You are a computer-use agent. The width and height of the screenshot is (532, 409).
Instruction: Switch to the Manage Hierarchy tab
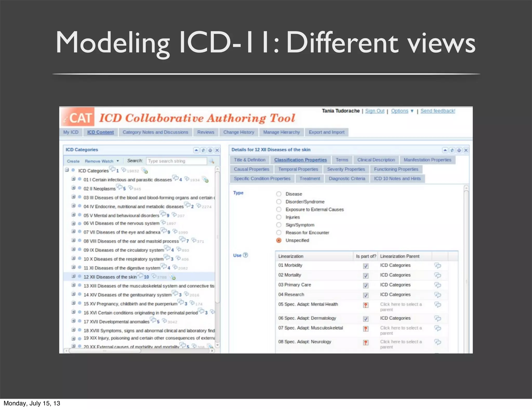click(281, 132)
